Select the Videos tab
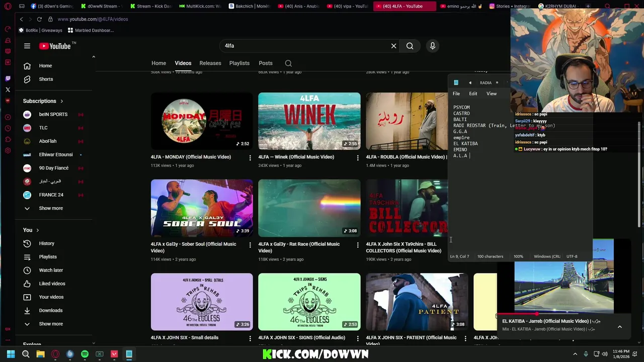 coord(183,63)
